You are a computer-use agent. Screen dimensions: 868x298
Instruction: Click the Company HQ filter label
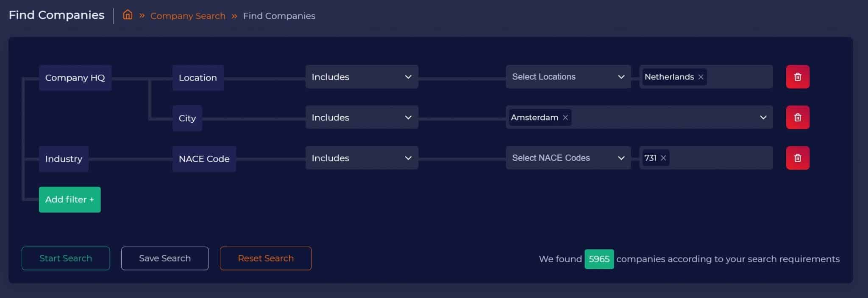pos(75,78)
